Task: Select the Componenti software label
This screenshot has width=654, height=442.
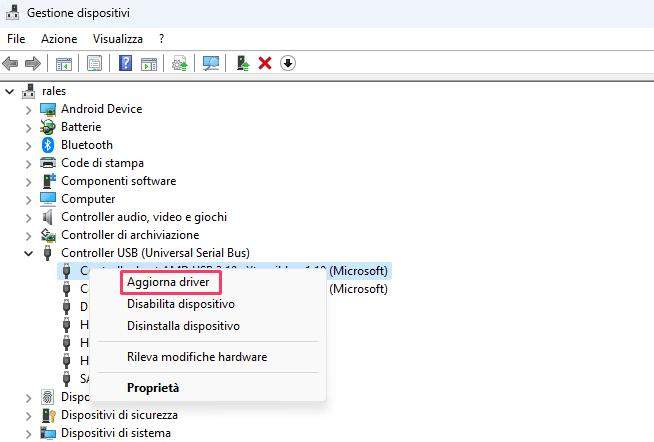Action: click(118, 181)
